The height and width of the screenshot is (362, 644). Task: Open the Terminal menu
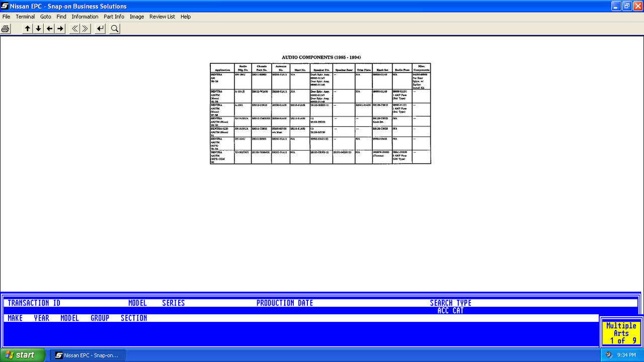coord(25,17)
